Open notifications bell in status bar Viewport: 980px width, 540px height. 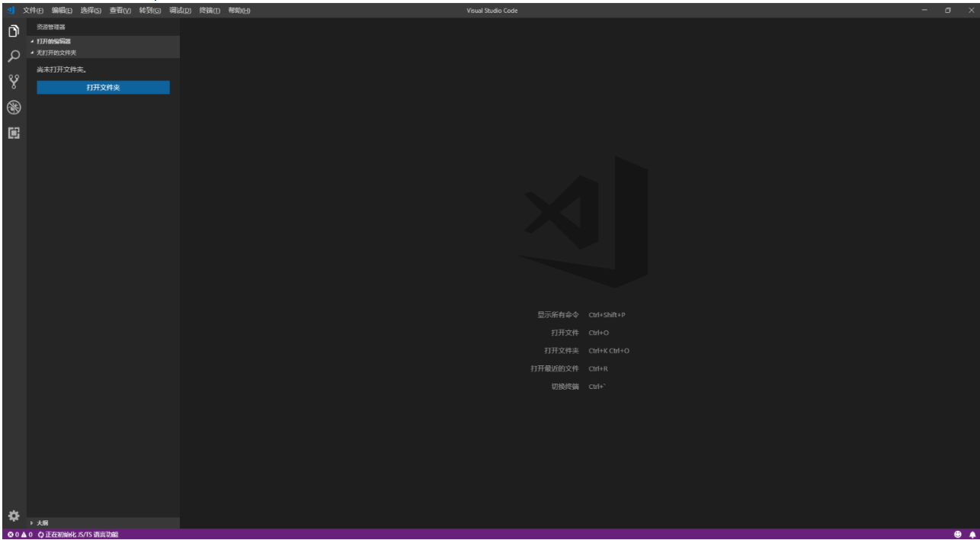pyautogui.click(x=972, y=535)
